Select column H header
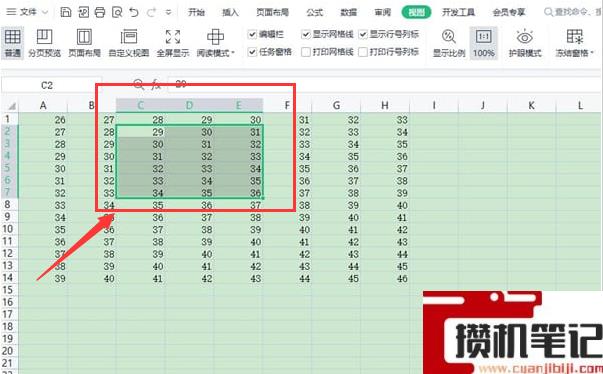 click(385, 105)
